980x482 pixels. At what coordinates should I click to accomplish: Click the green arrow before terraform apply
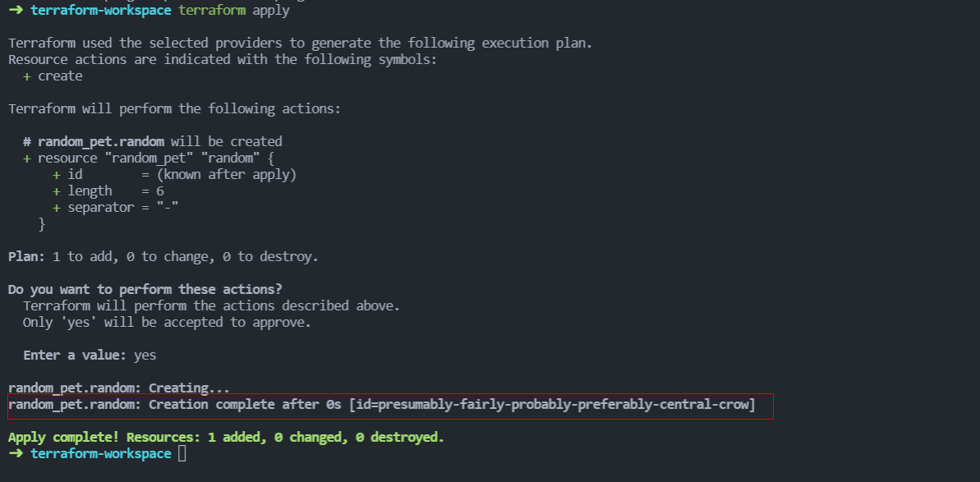(15, 11)
